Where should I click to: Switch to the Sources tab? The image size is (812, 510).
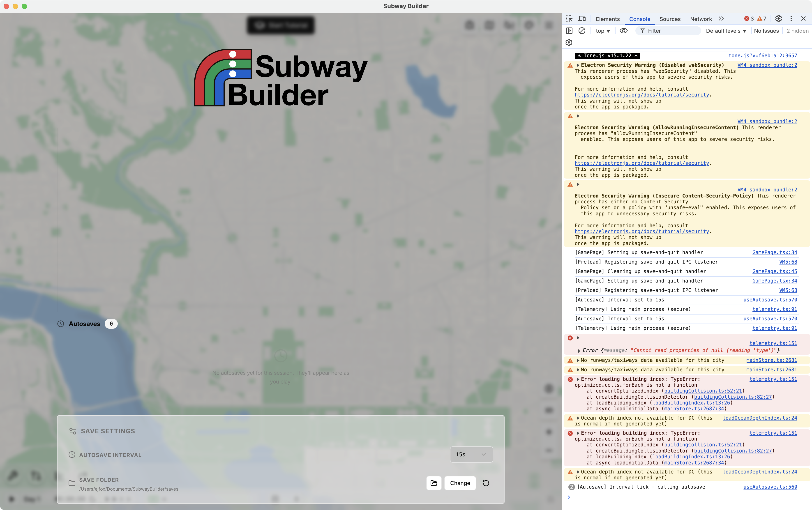click(x=670, y=19)
